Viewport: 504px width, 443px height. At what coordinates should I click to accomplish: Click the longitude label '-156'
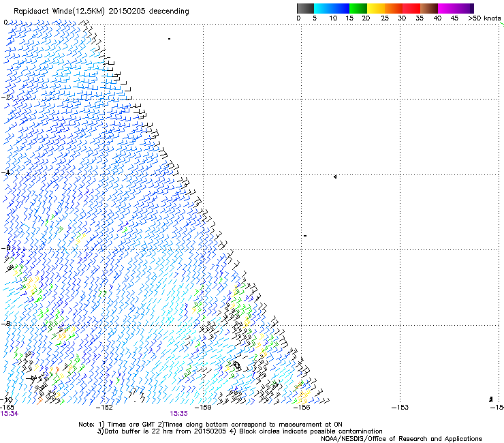click(x=302, y=408)
